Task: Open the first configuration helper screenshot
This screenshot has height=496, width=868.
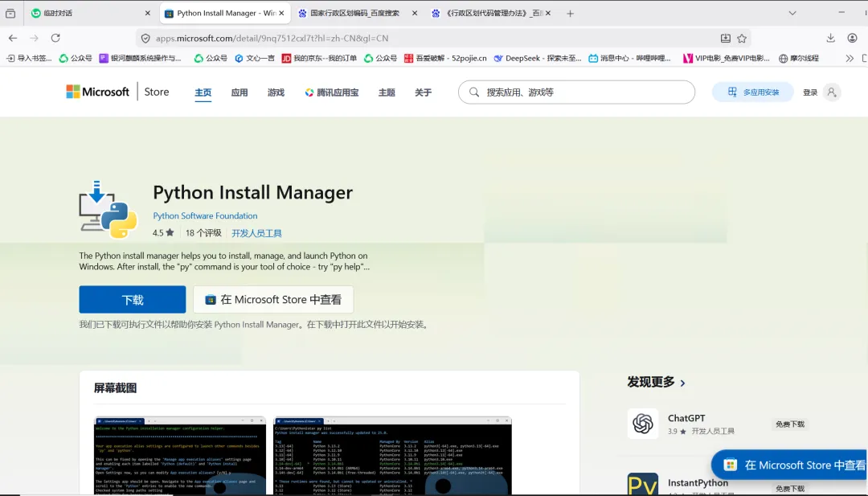Action: [180, 455]
